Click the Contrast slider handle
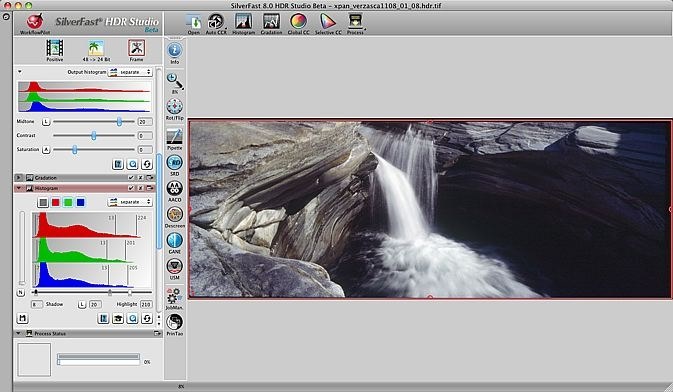This screenshot has width=673, height=392. [94, 136]
